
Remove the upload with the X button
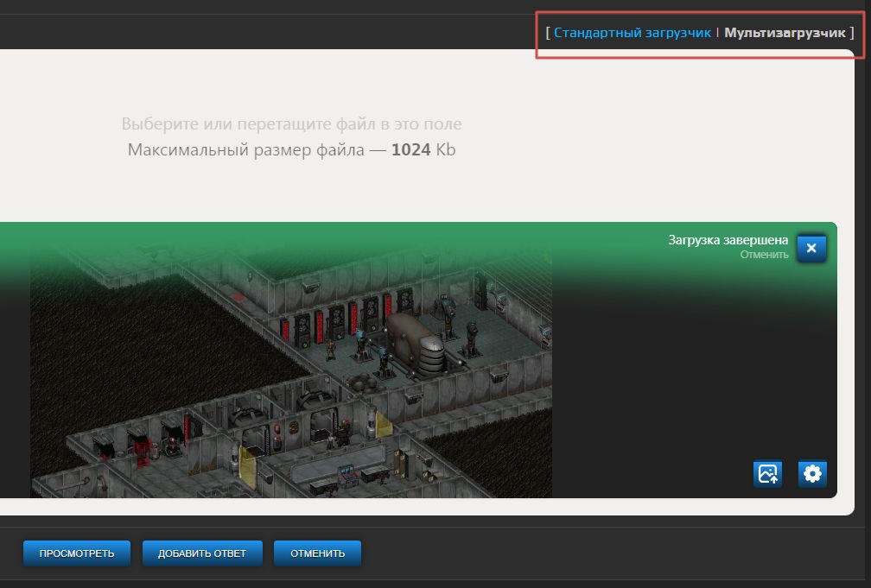pyautogui.click(x=811, y=248)
